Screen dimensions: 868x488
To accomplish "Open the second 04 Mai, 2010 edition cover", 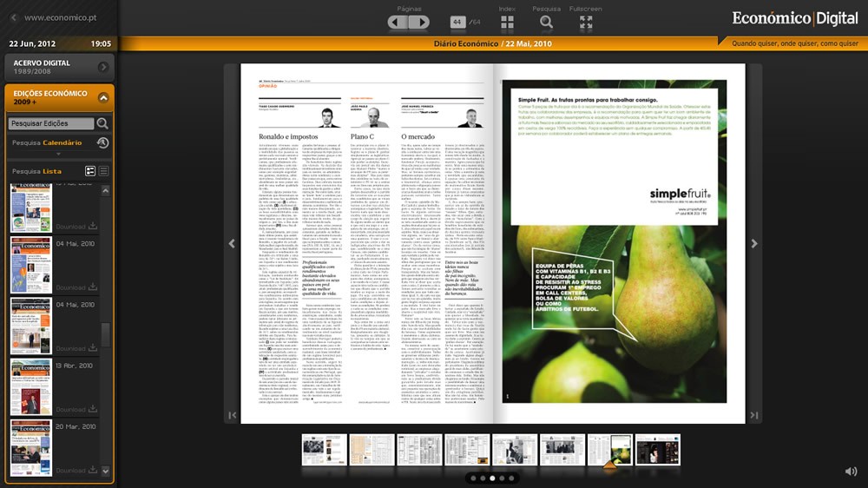I will (31, 326).
